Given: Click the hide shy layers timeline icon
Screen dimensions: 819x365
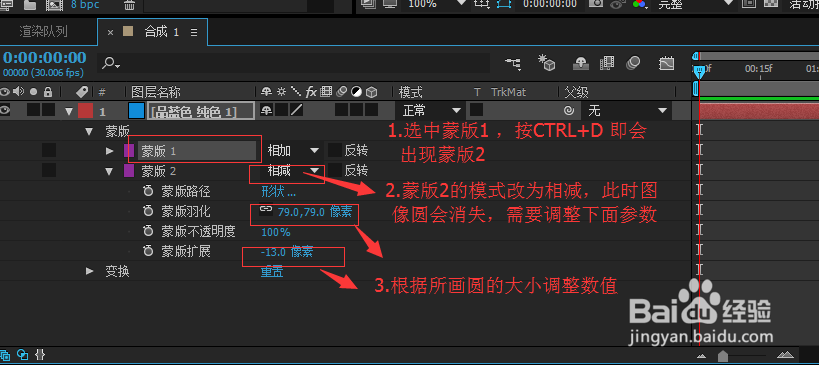Looking at the screenshot, I should pos(581,63).
